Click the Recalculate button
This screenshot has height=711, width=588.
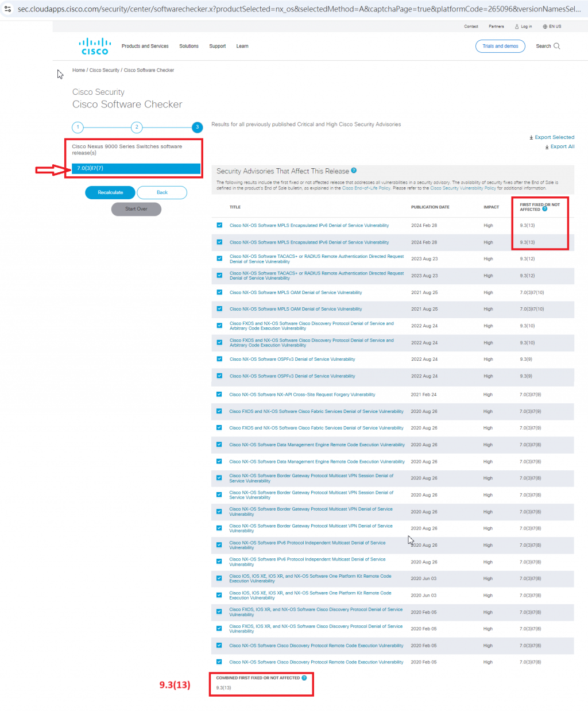click(x=110, y=192)
